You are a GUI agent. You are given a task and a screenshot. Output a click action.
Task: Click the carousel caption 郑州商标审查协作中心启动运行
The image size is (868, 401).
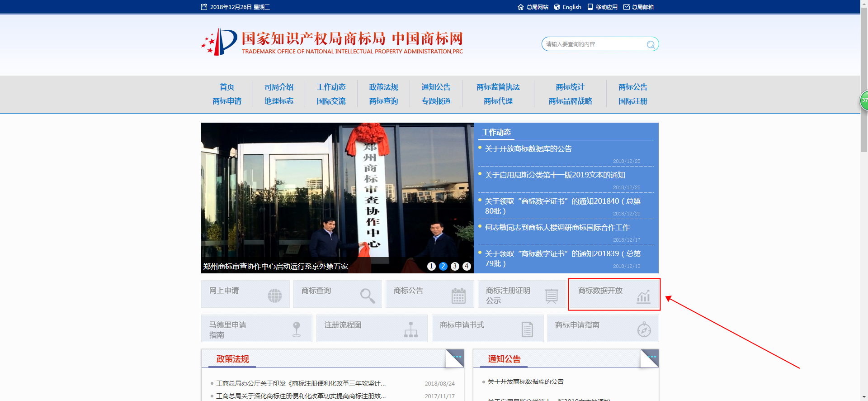275,266
